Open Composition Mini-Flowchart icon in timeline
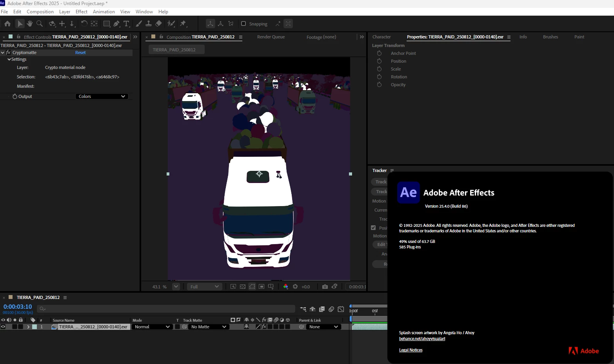 pos(303,309)
